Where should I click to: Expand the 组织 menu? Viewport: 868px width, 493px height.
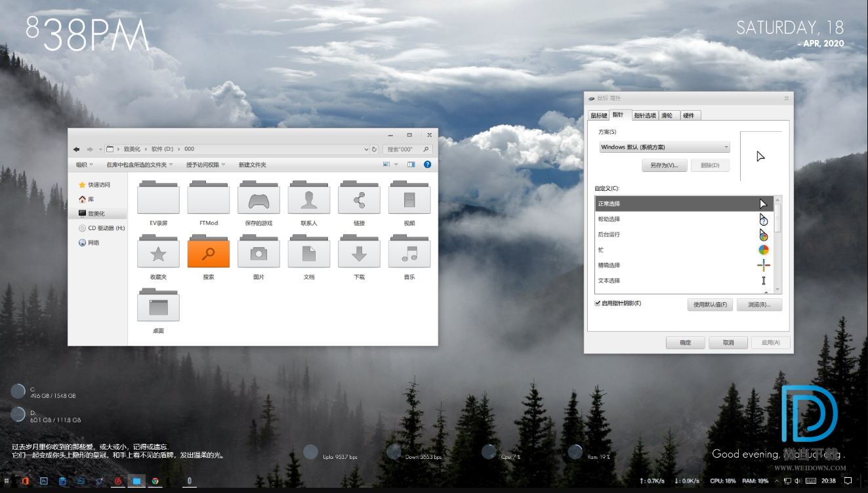click(84, 165)
